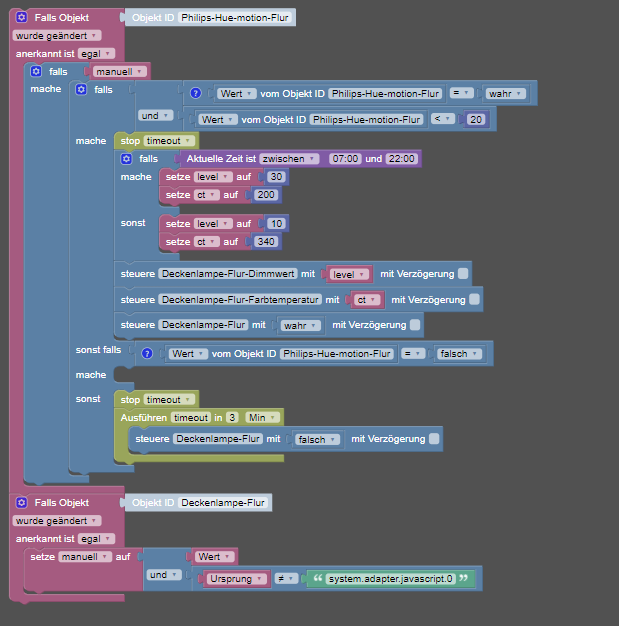The image size is (619, 626).
Task: Open 'Min' unit dropdown in Ausführen block
Action: [x=262, y=418]
